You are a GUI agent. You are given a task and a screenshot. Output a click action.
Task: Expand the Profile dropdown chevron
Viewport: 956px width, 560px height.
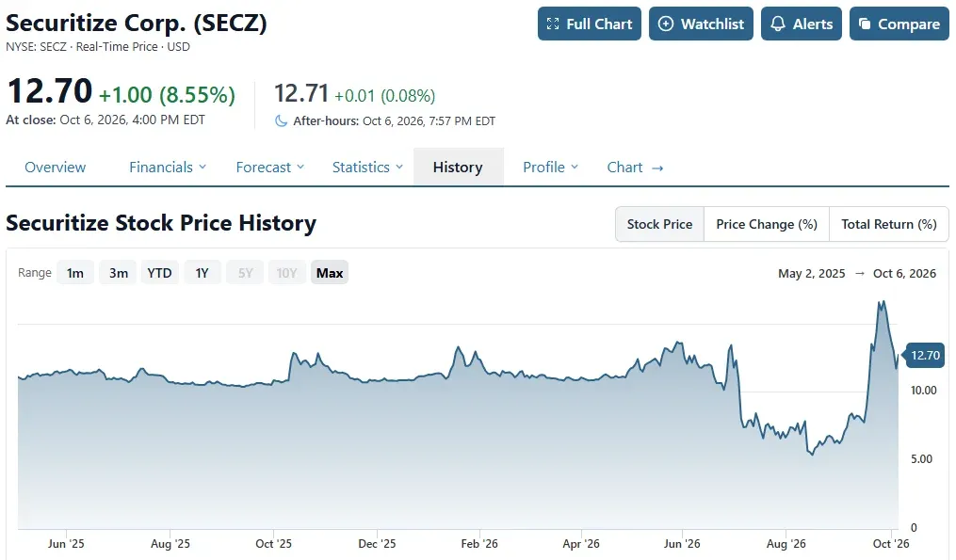coord(575,167)
